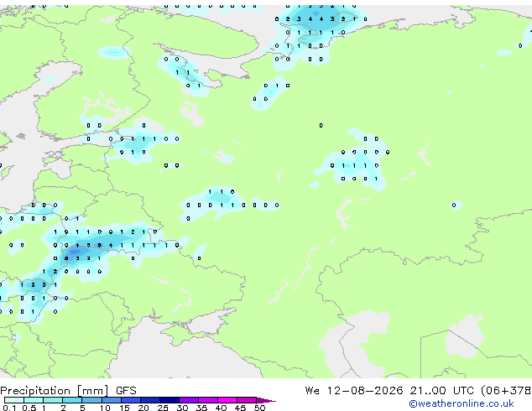Viewport: 532px width, 411px height.
Task: Pick the 15–20 mm legend color swatch
Action: click(x=131, y=400)
